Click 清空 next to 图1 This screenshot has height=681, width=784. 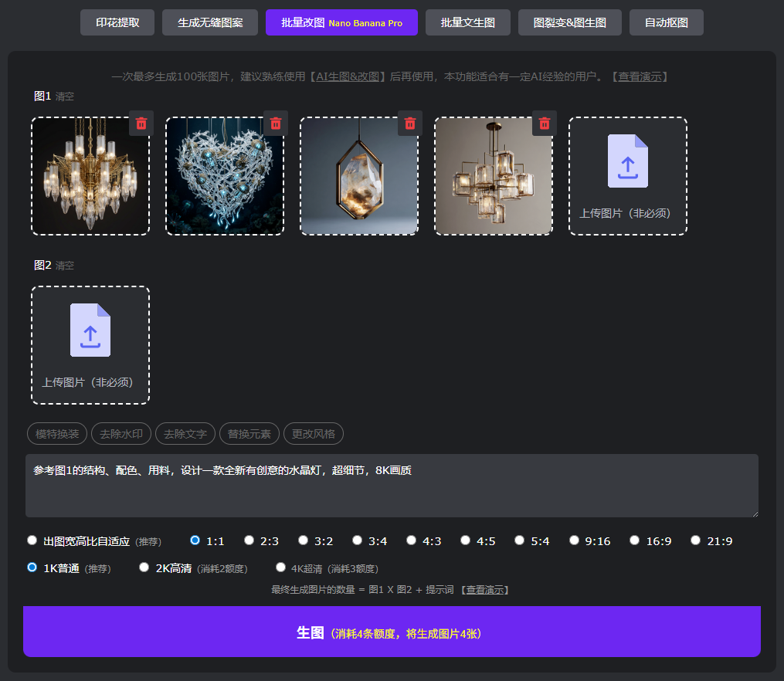(65, 97)
